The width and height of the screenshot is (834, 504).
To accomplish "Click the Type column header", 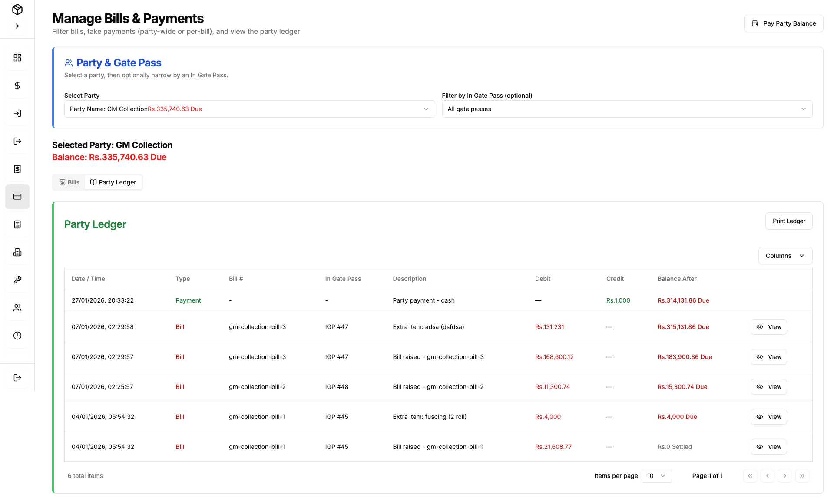I will click(182, 279).
